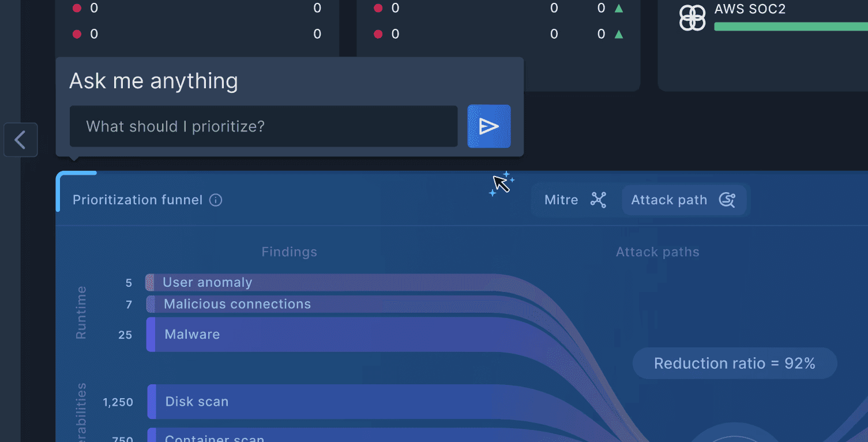Click the node graph icon beside Mitre
Image resolution: width=868 pixels, height=442 pixels.
(x=598, y=200)
